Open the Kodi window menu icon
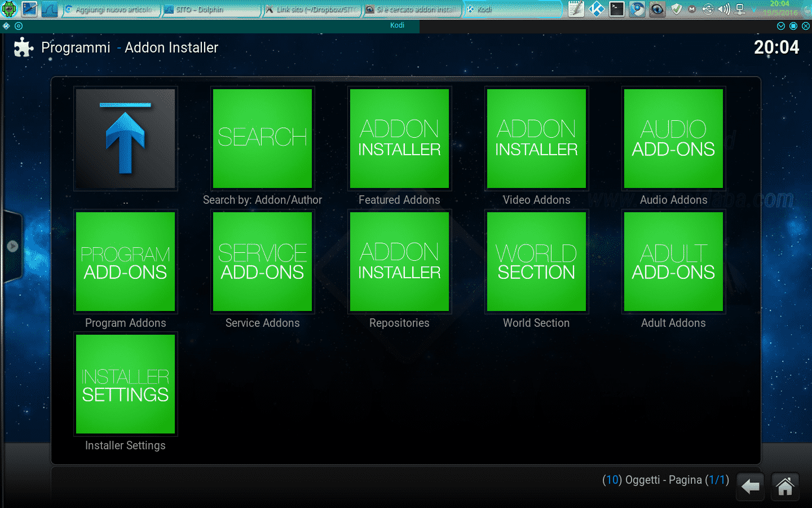The height and width of the screenshot is (508, 812). [6, 26]
